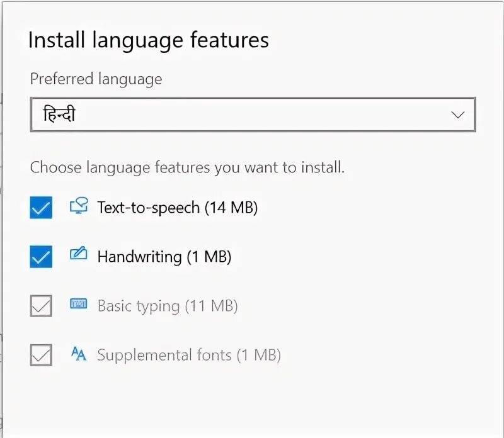Click the Basic typing keyboard icon
The height and width of the screenshot is (438, 504).
click(x=78, y=305)
